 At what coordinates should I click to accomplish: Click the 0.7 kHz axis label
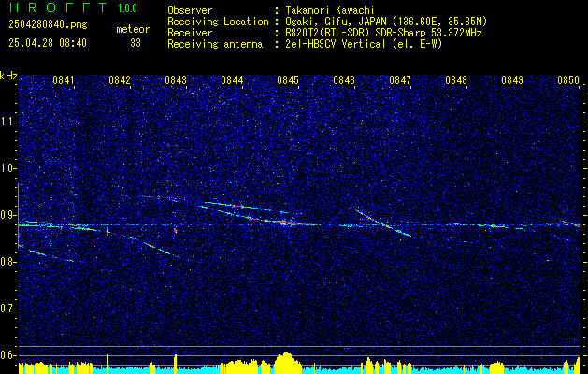coord(8,309)
